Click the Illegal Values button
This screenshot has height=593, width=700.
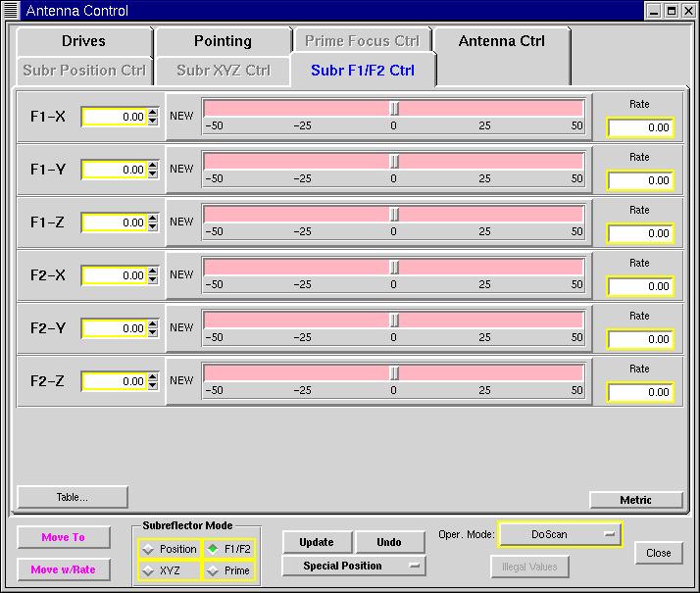click(529, 567)
